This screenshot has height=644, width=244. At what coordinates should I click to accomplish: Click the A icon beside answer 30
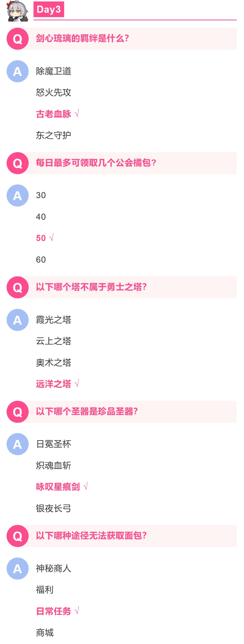coord(18,196)
